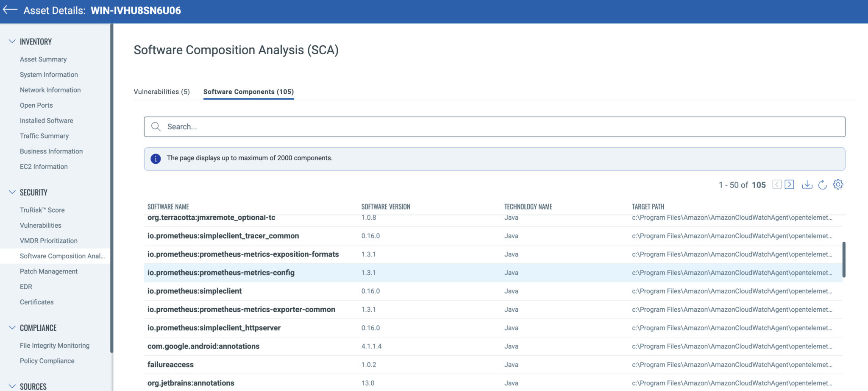
Task: Open the next page of software components
Action: click(x=789, y=184)
